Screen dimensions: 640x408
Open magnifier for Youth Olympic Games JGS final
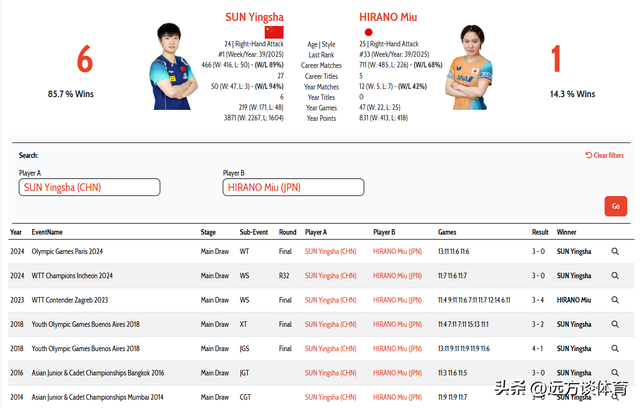[615, 348]
